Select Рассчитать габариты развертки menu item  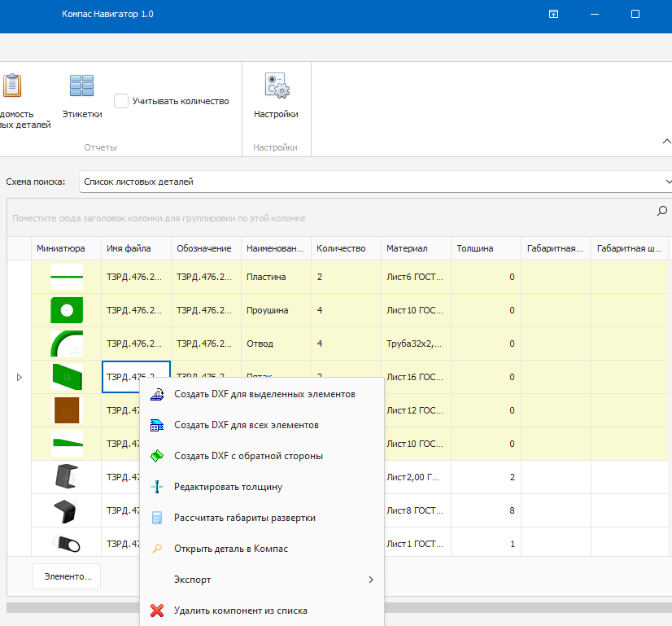click(244, 518)
